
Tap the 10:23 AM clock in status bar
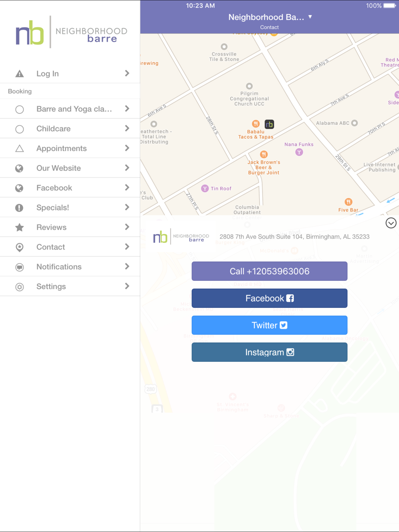pyautogui.click(x=200, y=6)
